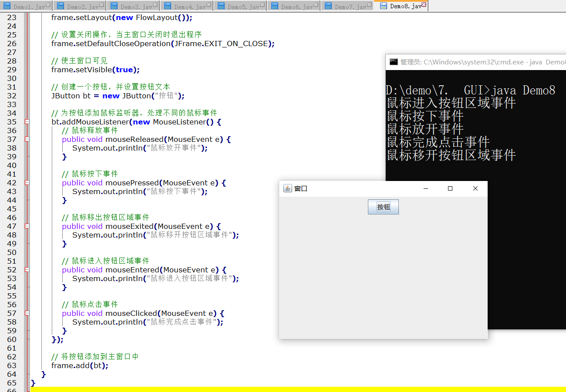Maximize the 窗口 Java window

pyautogui.click(x=450, y=188)
